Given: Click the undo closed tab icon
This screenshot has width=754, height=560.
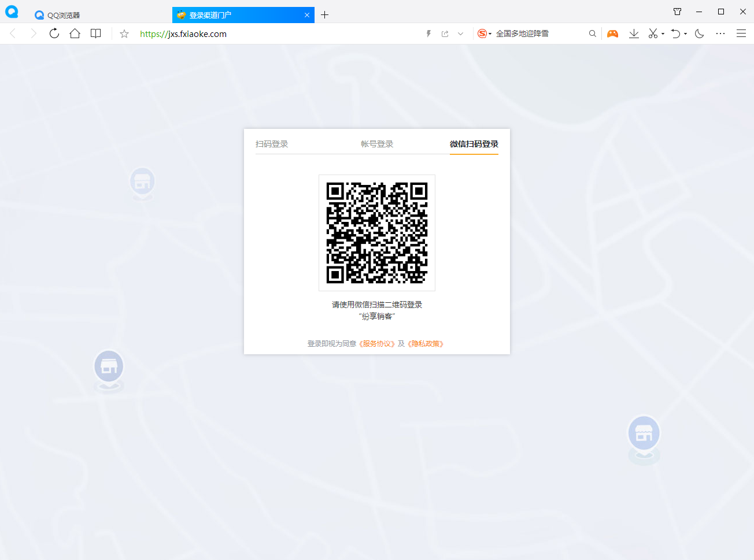Looking at the screenshot, I should [675, 34].
